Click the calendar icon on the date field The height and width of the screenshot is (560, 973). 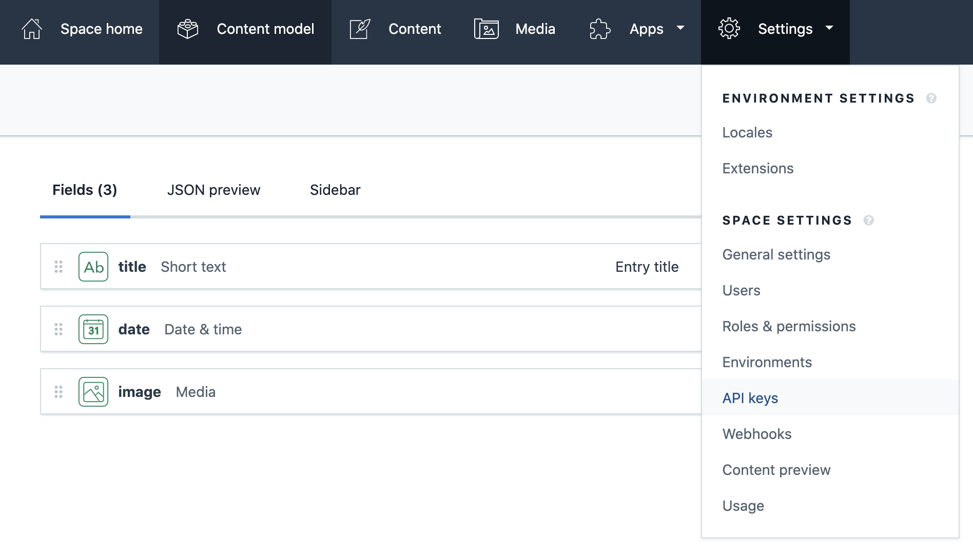click(x=93, y=329)
